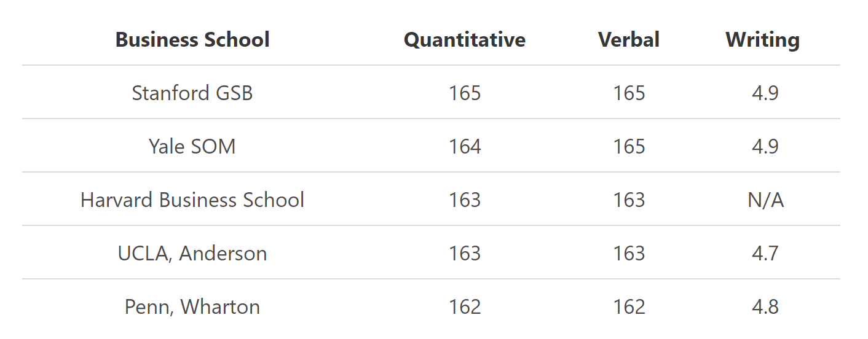Viewport: 868px width, 339px height.
Task: Click Penn Wharton's Verbal score 162
Action: [x=629, y=307]
